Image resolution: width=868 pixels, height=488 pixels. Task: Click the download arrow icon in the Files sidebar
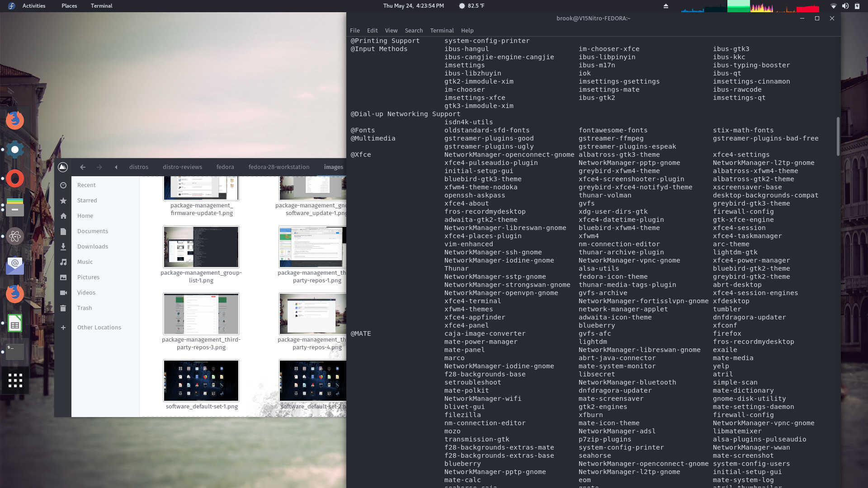pos(63,247)
